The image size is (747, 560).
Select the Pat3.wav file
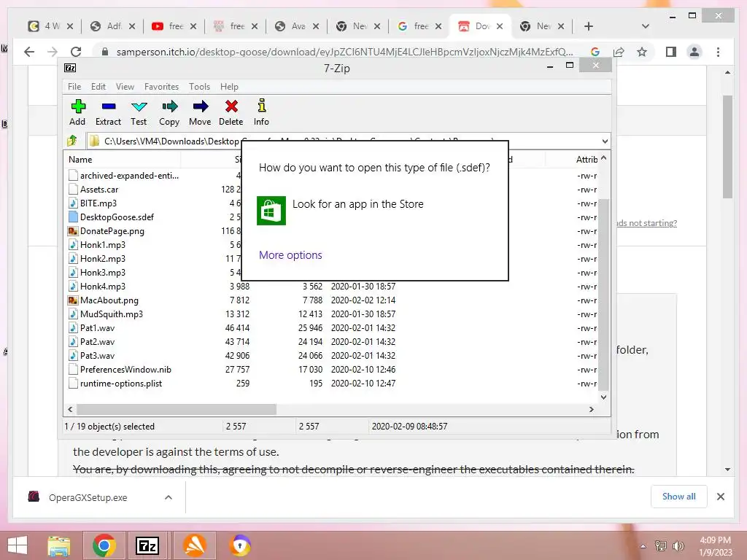[97, 356]
